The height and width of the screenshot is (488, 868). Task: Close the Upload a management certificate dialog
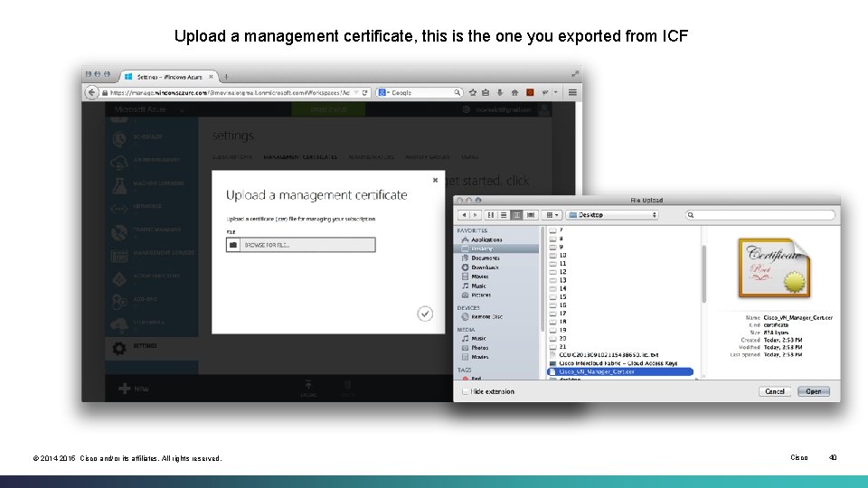pyautogui.click(x=435, y=180)
